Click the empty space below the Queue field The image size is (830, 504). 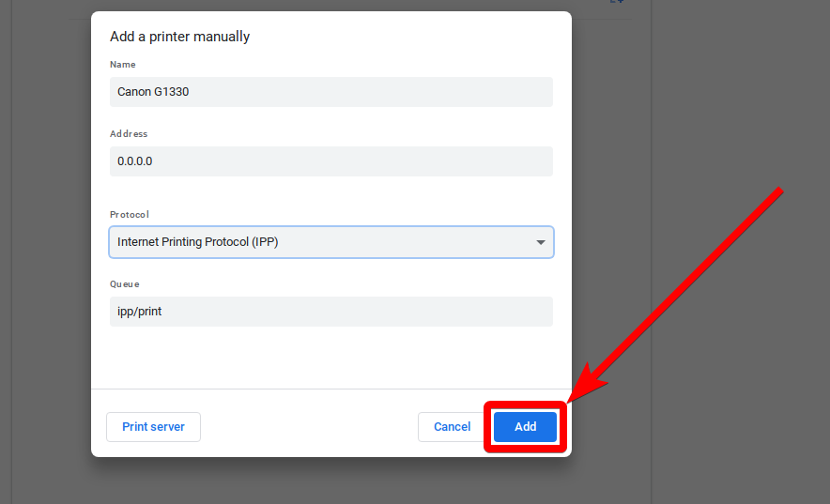(330, 357)
